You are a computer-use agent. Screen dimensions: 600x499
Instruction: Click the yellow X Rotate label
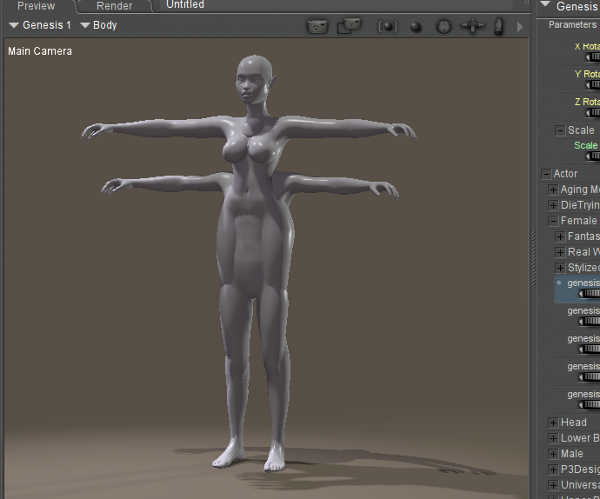(x=587, y=46)
